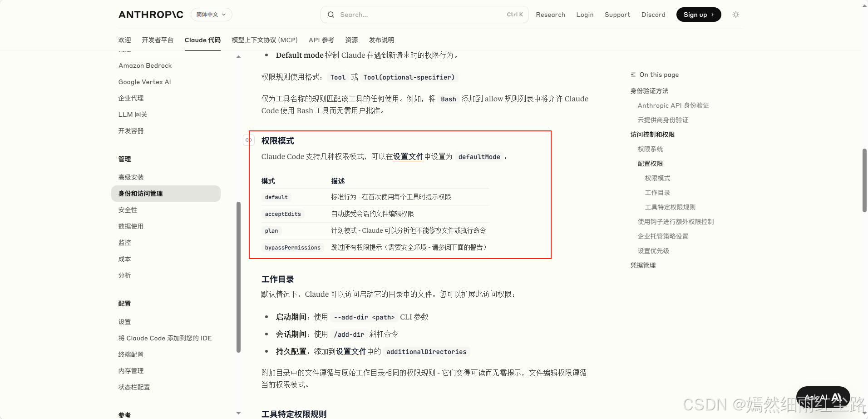This screenshot has width=868, height=419.
Task: Open the API 参考 tab
Action: [321, 40]
